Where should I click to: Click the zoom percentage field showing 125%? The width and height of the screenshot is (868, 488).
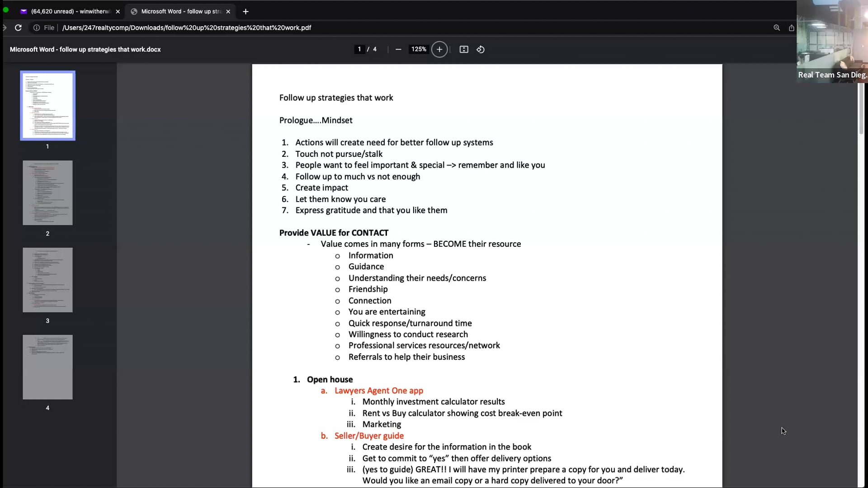pos(419,49)
